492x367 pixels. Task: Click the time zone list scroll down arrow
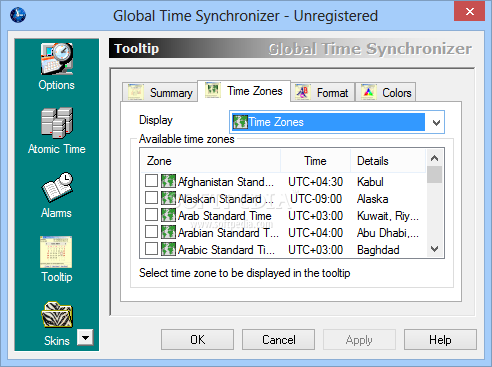coord(434,249)
